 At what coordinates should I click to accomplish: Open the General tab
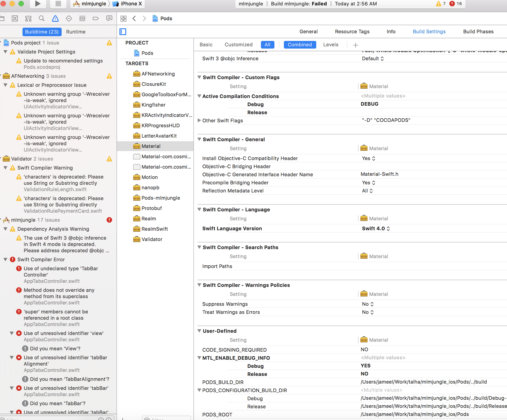[308, 32]
